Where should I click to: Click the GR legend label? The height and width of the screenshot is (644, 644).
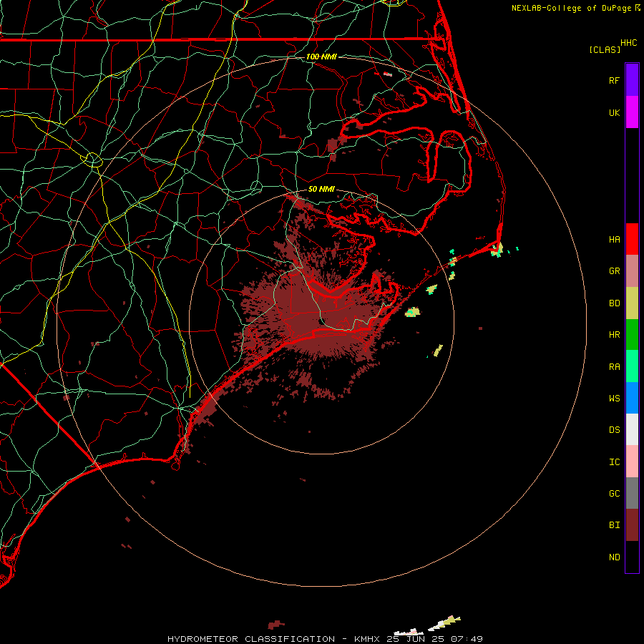[x=614, y=271]
